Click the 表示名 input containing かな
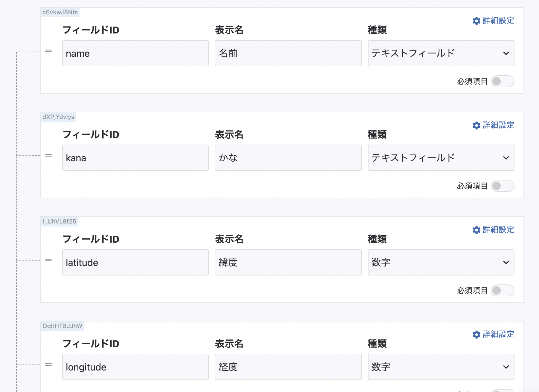 click(288, 158)
